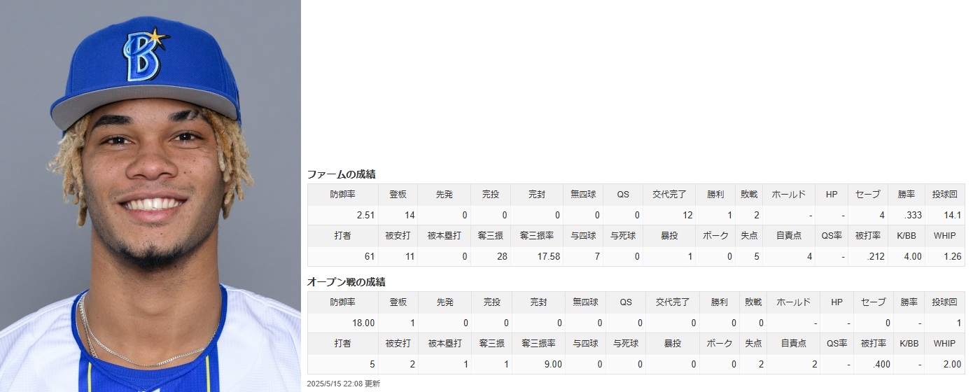Click 交代完了 header in the farm table

tap(670, 195)
